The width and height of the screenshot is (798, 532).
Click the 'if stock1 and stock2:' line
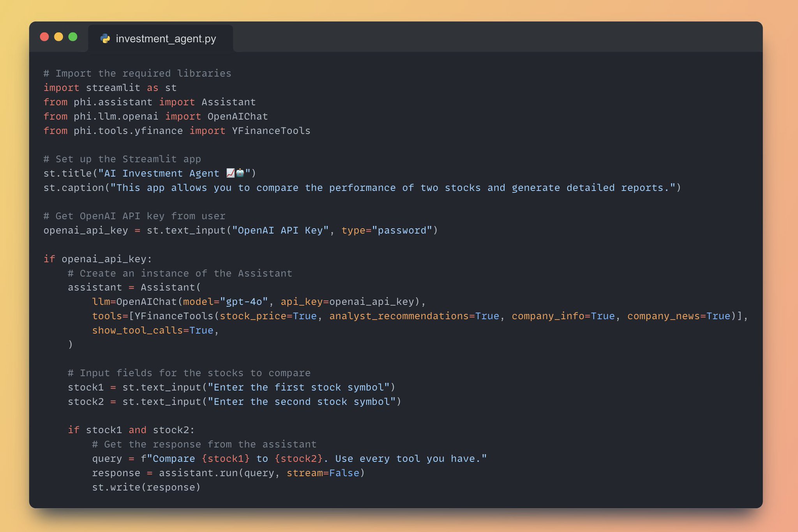(x=131, y=430)
